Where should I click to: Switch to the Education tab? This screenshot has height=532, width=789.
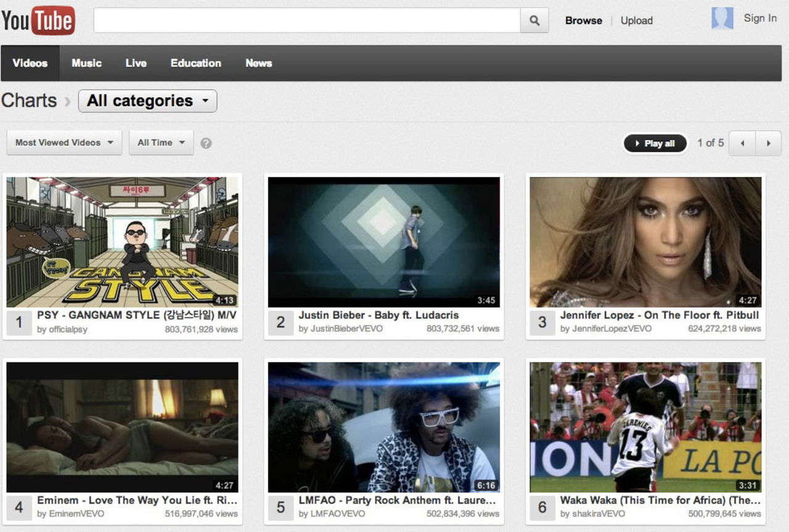pyautogui.click(x=195, y=63)
